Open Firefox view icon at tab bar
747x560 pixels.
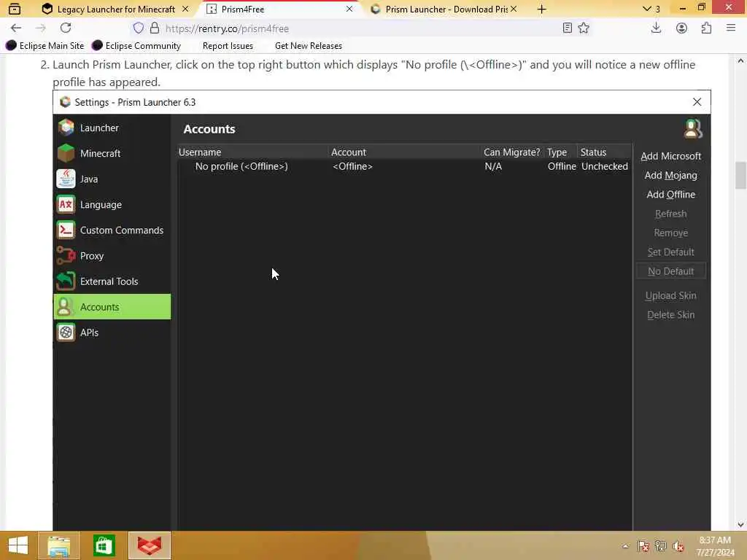[15, 9]
